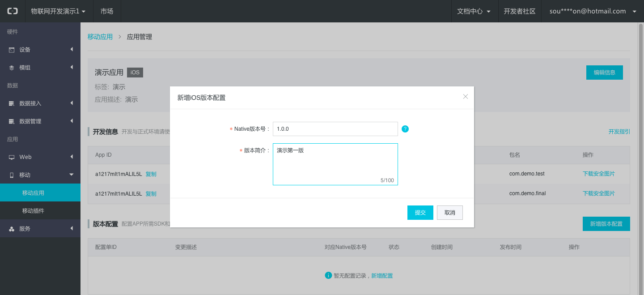
Task: Click the 模组 layers icon in sidebar
Action: point(12,68)
